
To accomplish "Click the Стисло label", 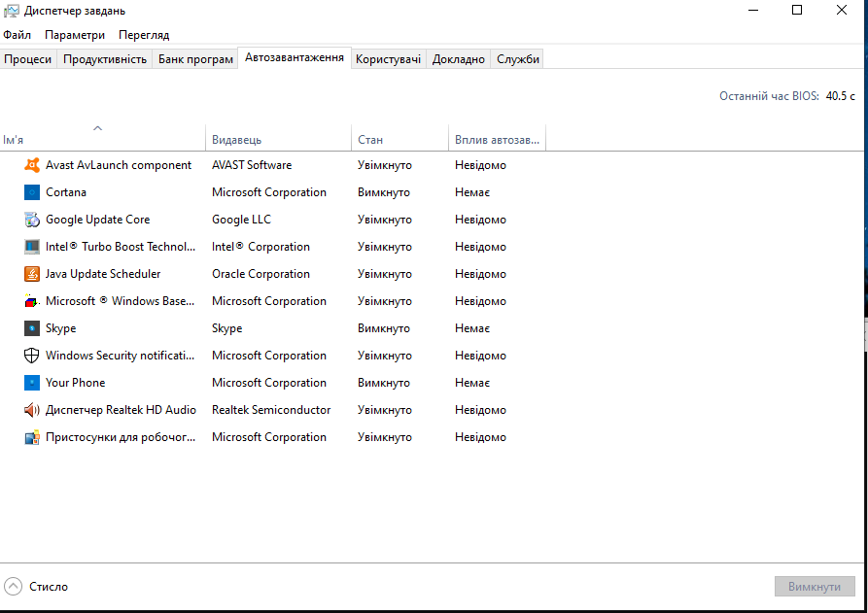I will point(49,587).
